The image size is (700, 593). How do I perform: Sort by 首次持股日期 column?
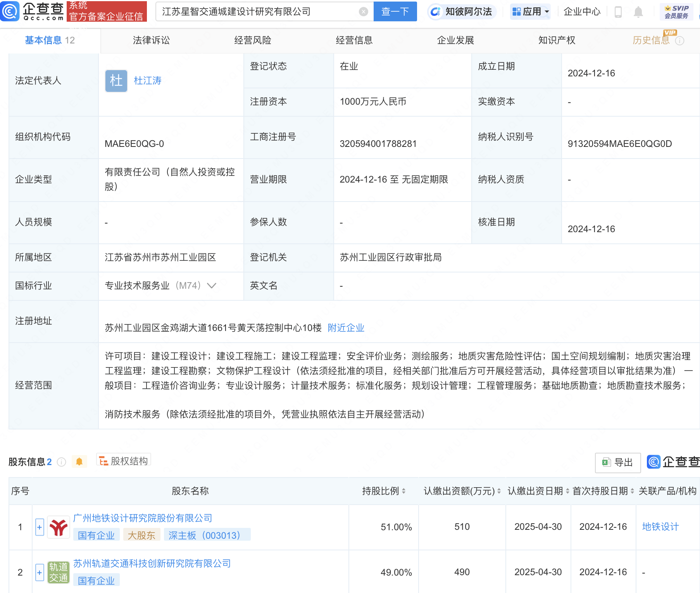[632, 491]
